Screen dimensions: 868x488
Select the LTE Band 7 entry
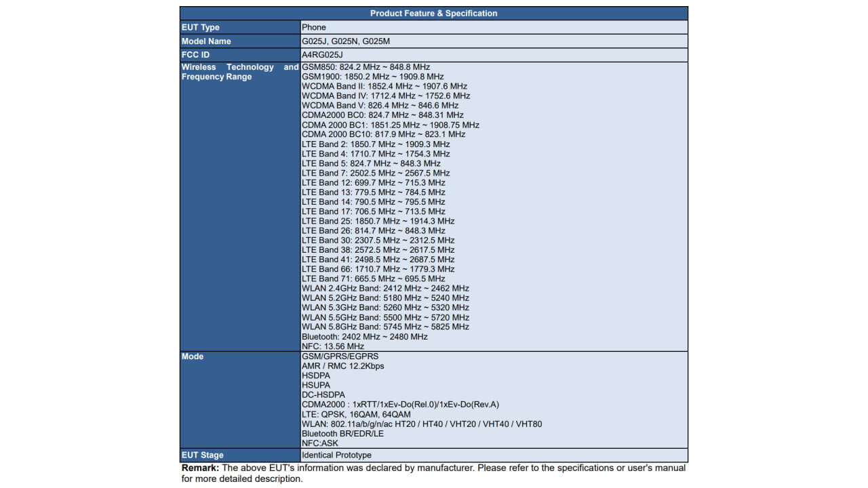376,173
